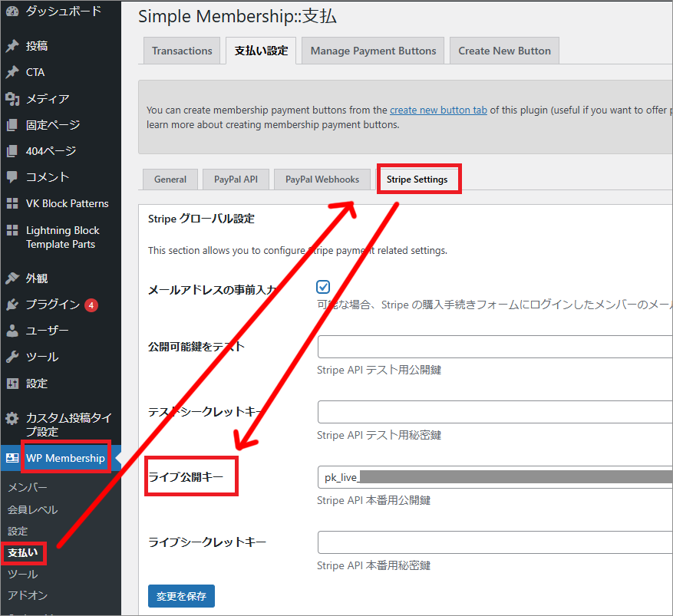Click the grid icon beside VK Block Patterns
673x616 pixels.
12,203
